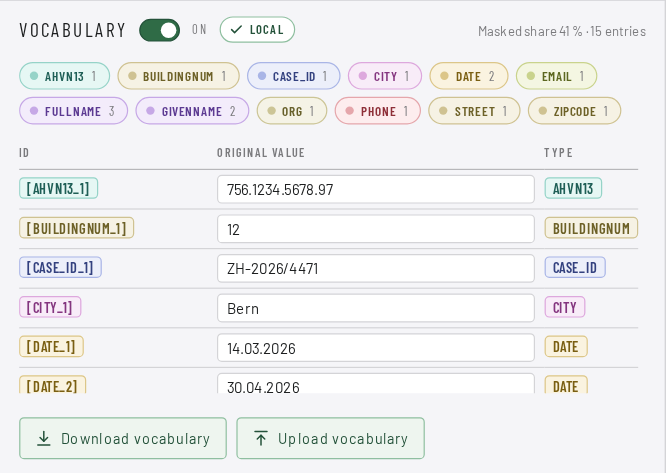
Task: Click the DATE type label for 14.03.2026
Action: point(566,346)
